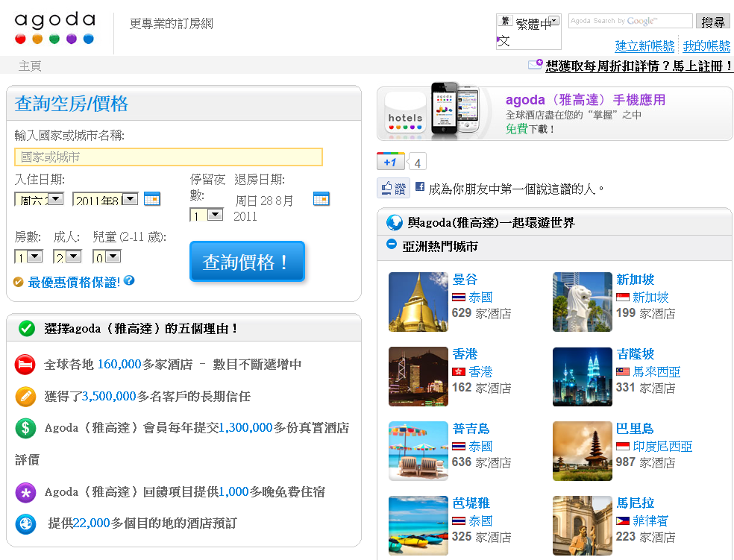Click the agoda logo
Screen dimensions: 734x560
pos(54,28)
